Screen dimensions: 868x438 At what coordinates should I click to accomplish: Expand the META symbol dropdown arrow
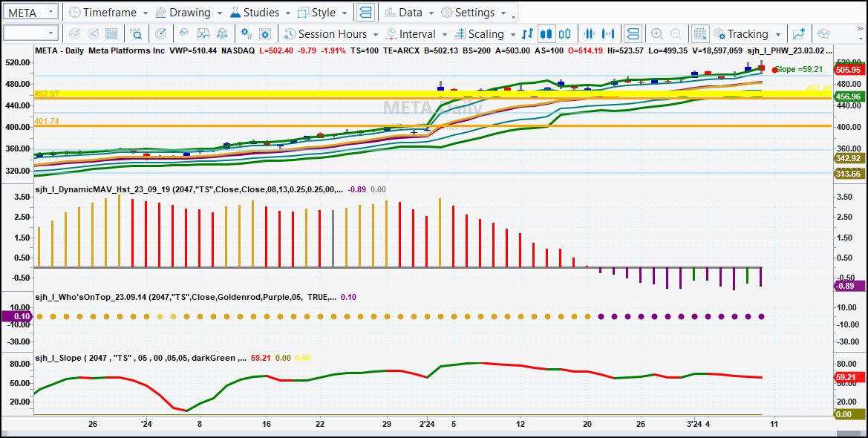click(x=51, y=12)
